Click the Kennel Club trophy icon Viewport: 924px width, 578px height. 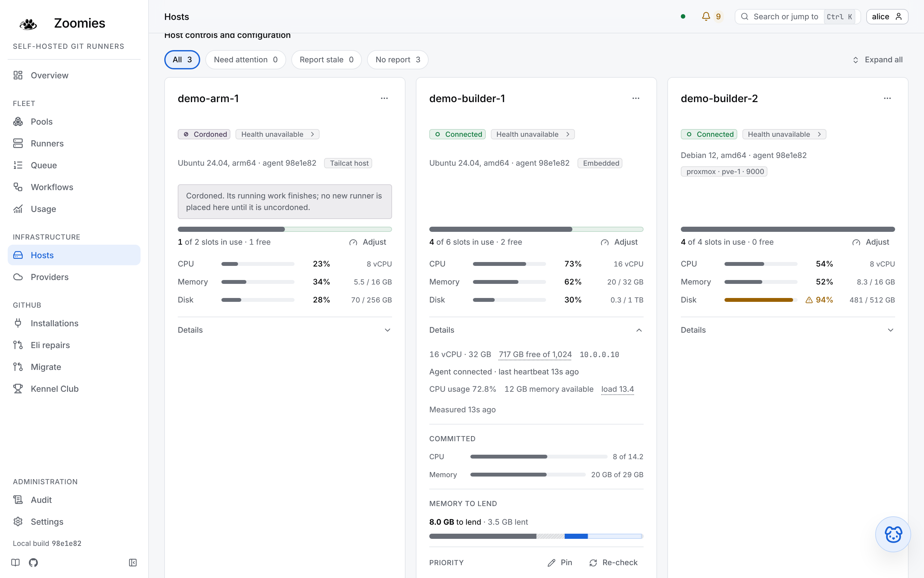(x=18, y=389)
